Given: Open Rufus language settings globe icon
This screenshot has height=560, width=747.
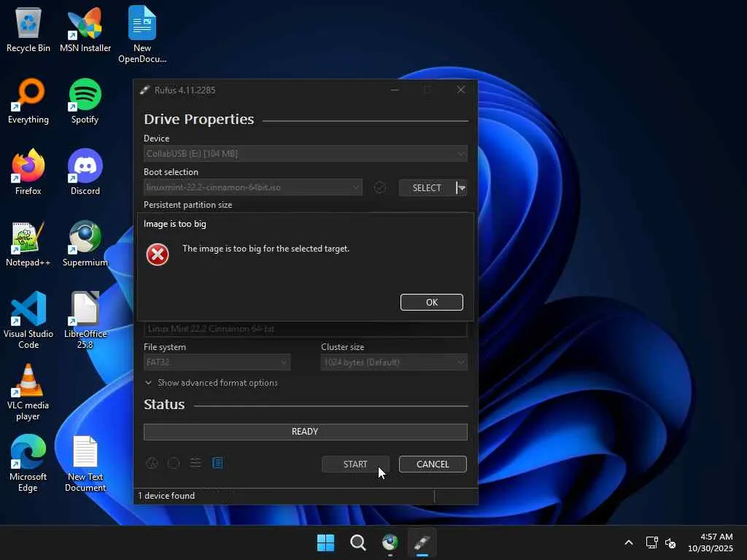Looking at the screenshot, I should coord(152,463).
